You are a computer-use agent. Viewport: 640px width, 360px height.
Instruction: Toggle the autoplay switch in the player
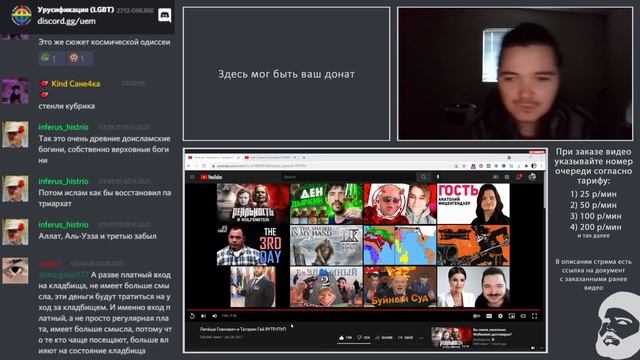(476, 316)
